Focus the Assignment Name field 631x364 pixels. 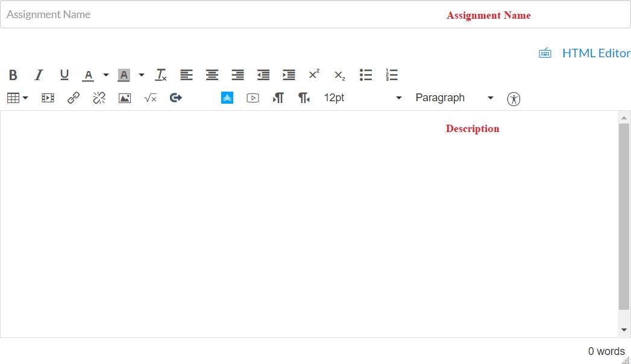(x=316, y=14)
